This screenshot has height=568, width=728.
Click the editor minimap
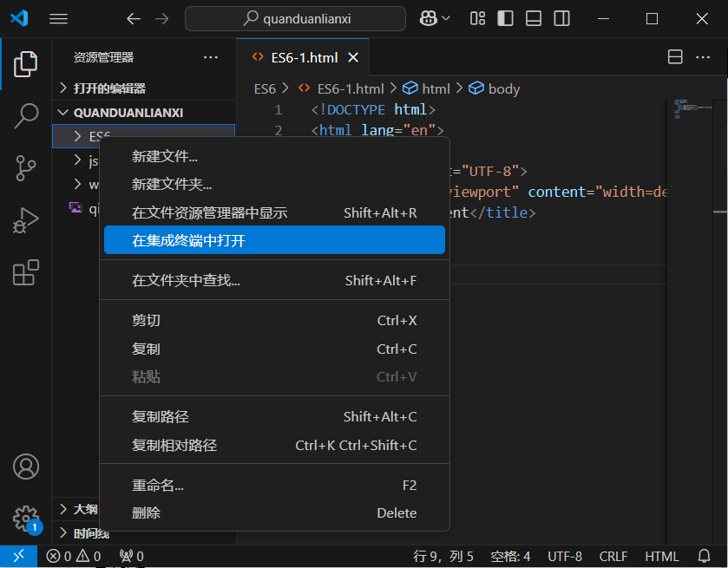pyautogui.click(x=691, y=156)
